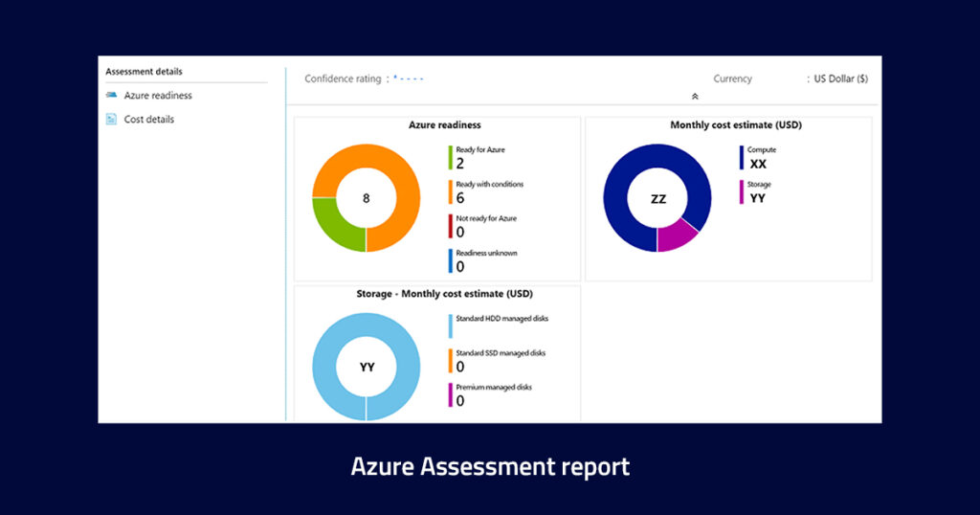This screenshot has height=515, width=980.
Task: Click the Compute value XX
Action: (758, 165)
